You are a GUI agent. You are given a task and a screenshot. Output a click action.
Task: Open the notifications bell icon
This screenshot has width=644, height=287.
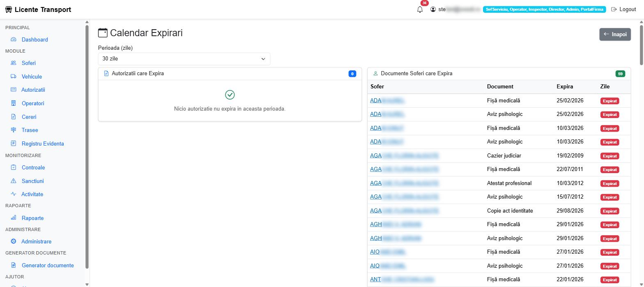[x=420, y=9]
